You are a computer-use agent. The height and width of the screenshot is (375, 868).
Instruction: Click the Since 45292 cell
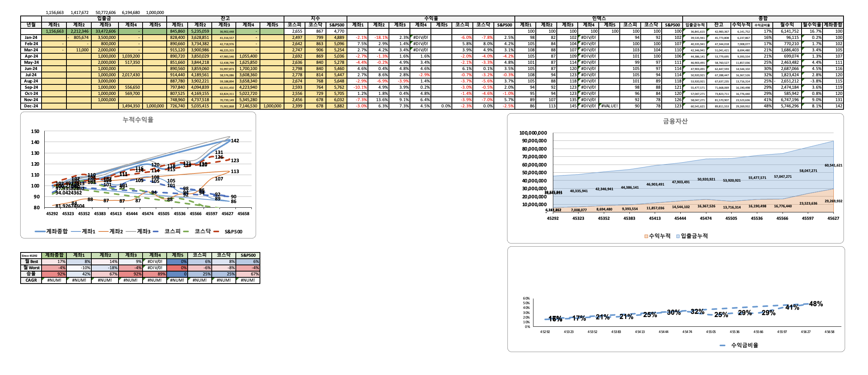[x=31, y=256]
